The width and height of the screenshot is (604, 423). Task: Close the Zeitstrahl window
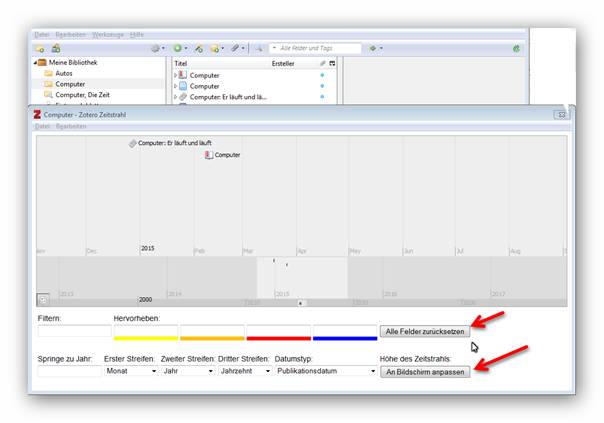pos(562,115)
